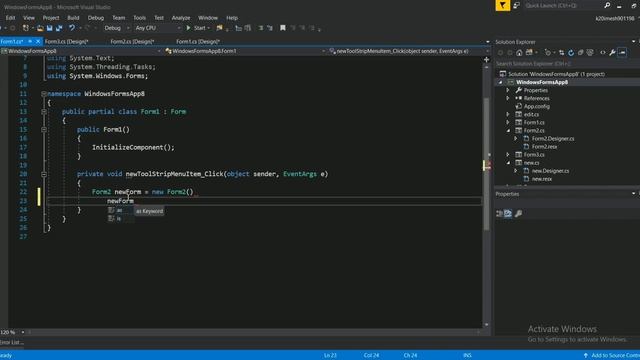Click the Collapse All icon in Solution Explorer
640x360 pixels.
580,53
